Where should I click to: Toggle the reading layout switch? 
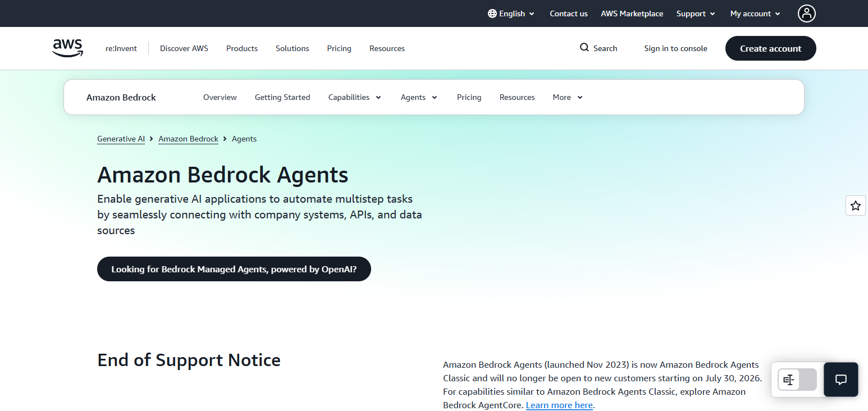pos(797,380)
